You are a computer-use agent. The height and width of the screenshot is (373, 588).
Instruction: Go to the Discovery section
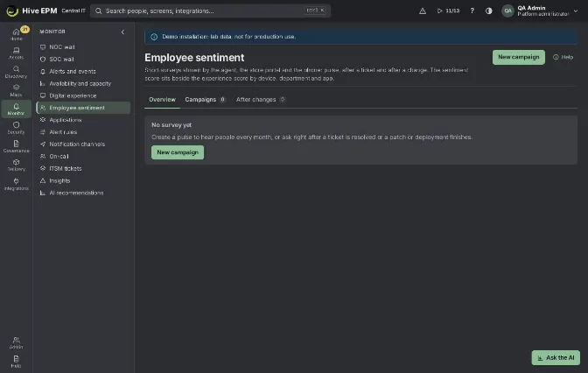pyautogui.click(x=16, y=72)
